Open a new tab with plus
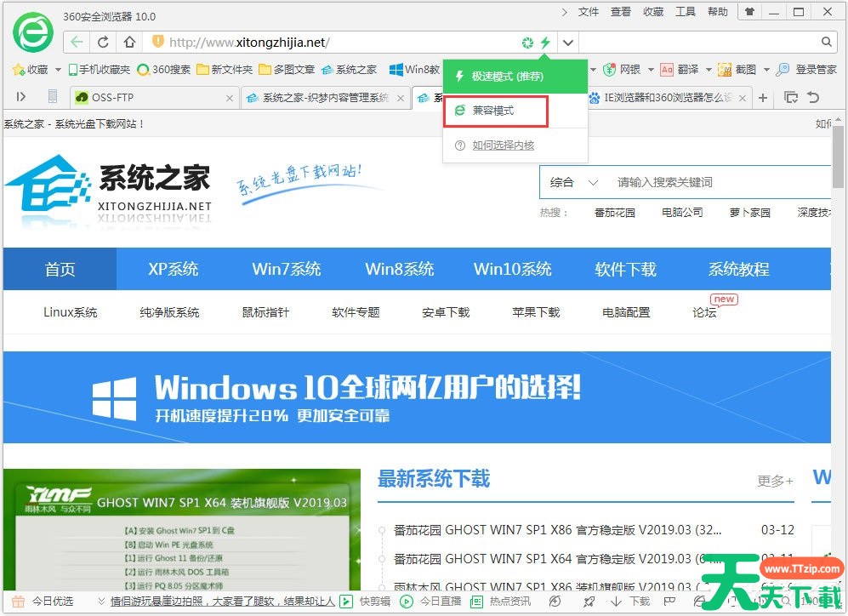Screen dimensions: 848x616 click(763, 98)
